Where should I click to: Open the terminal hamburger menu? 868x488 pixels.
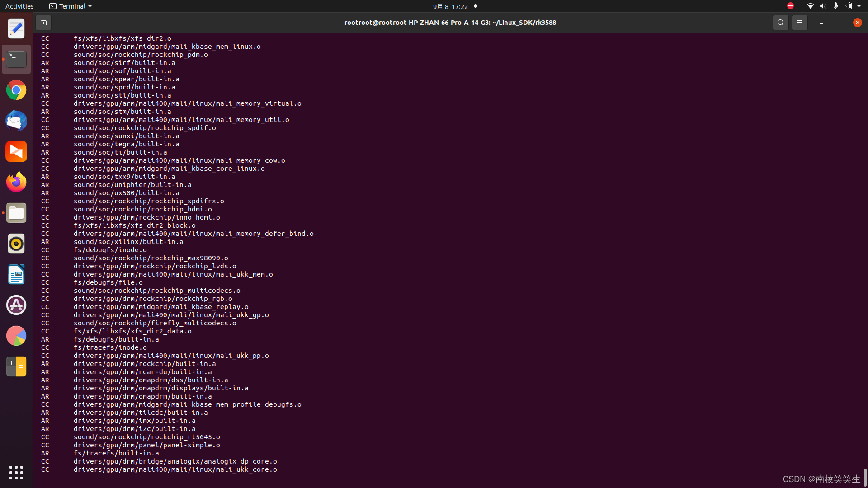click(x=799, y=23)
